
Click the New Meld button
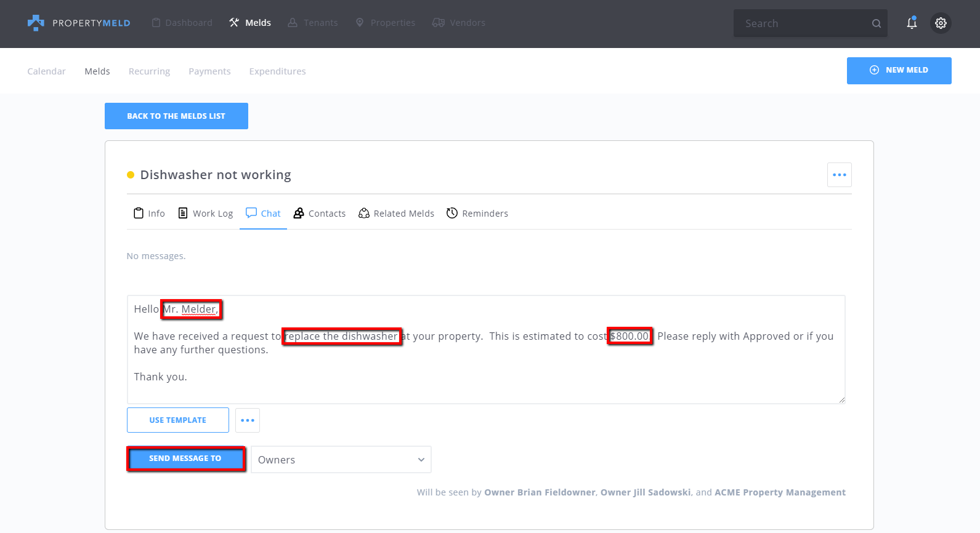click(x=899, y=70)
